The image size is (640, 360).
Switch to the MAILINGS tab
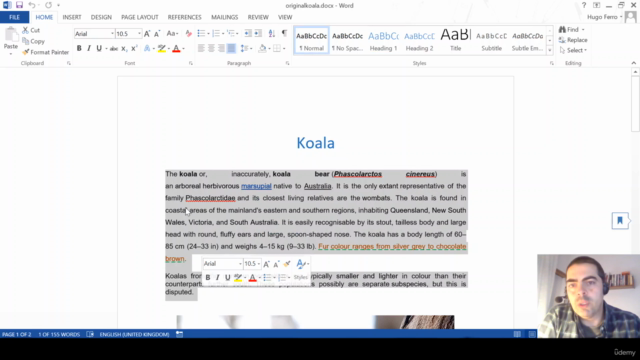coord(224,17)
